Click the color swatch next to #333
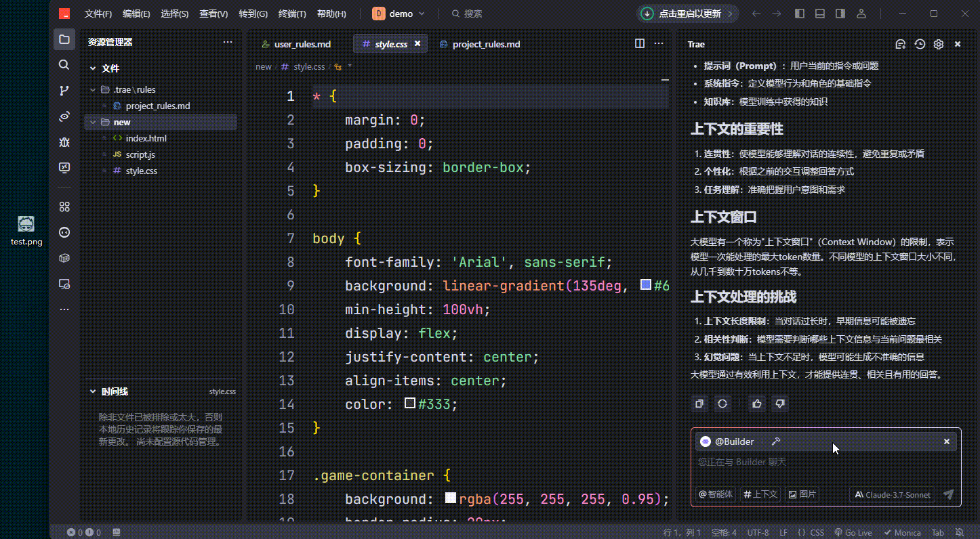The image size is (980, 539). (x=409, y=403)
